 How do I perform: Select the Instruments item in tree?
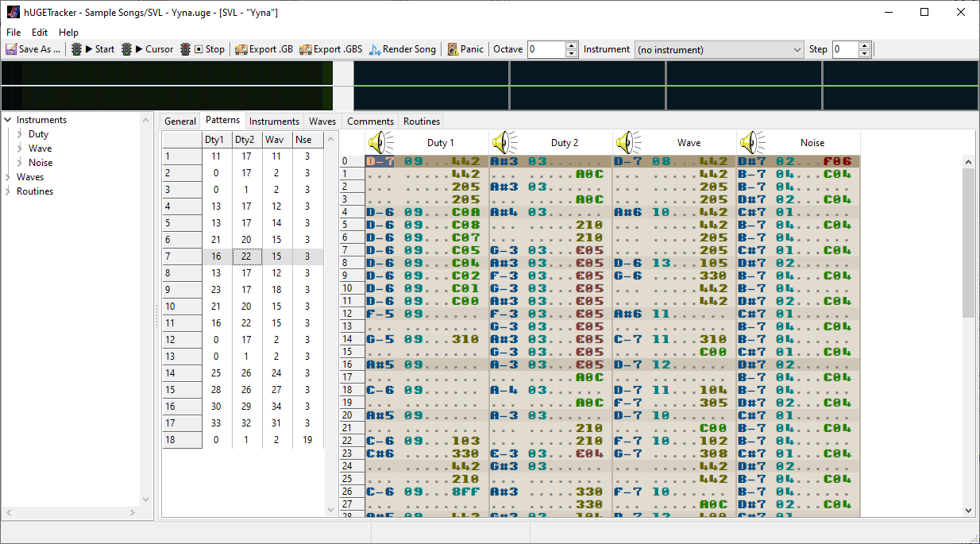(x=41, y=120)
